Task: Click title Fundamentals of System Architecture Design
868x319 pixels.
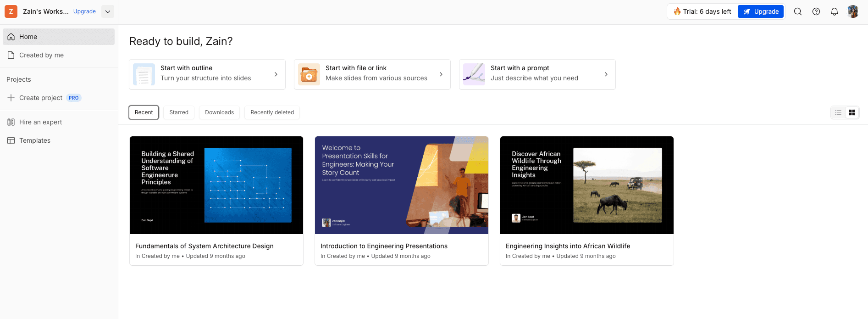Action: (x=205, y=246)
